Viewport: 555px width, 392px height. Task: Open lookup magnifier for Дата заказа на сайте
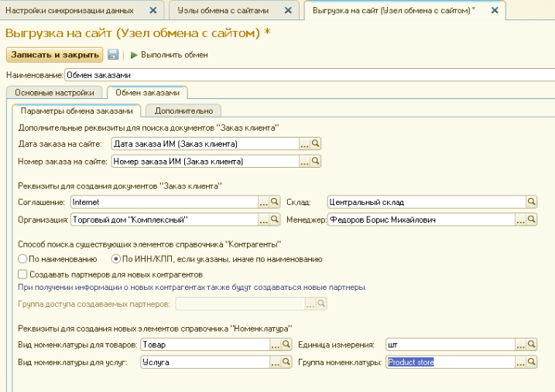pos(316,143)
